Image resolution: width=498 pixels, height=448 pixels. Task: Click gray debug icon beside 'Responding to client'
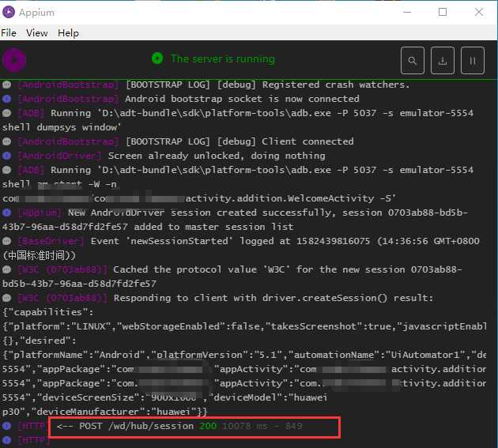(6, 298)
